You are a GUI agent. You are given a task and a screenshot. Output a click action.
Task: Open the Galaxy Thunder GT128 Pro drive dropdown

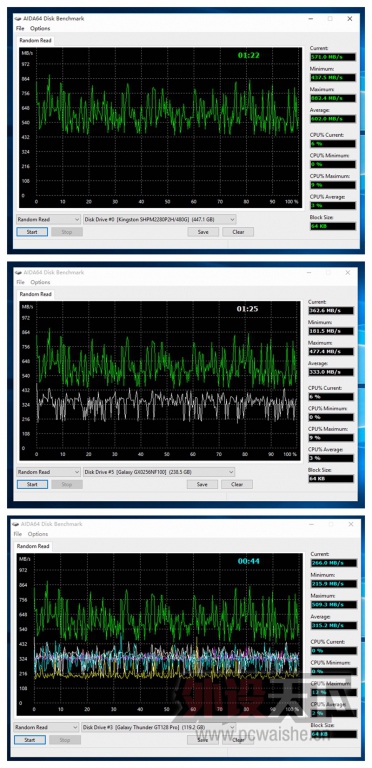158,727
